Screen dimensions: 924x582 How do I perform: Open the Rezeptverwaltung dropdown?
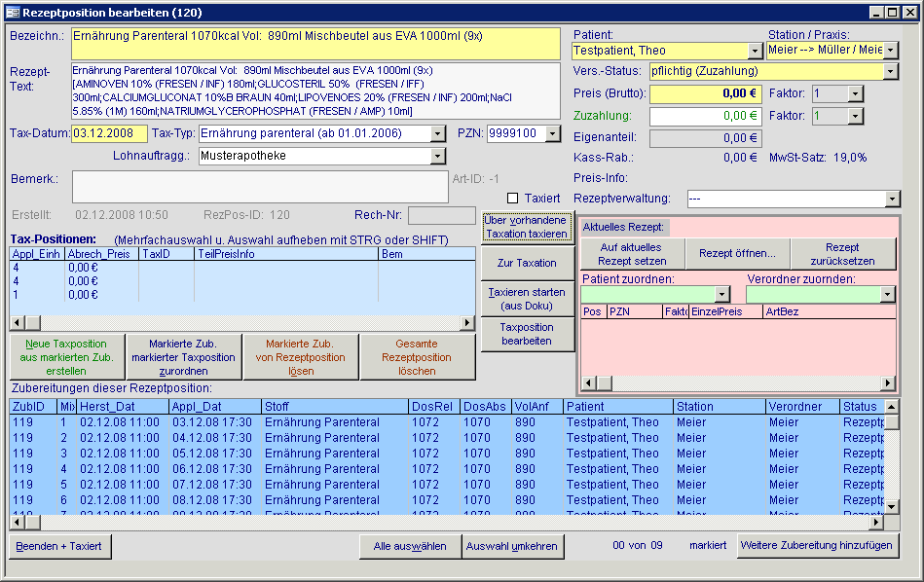coord(892,199)
